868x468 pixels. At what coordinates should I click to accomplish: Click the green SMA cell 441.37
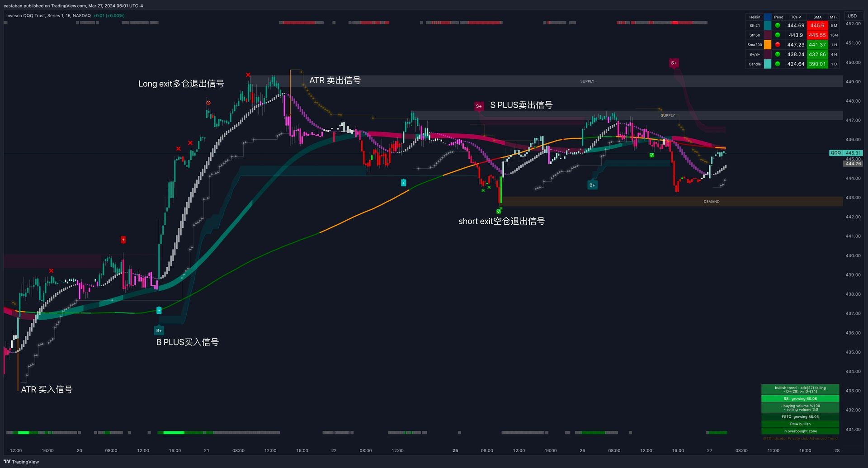817,45
